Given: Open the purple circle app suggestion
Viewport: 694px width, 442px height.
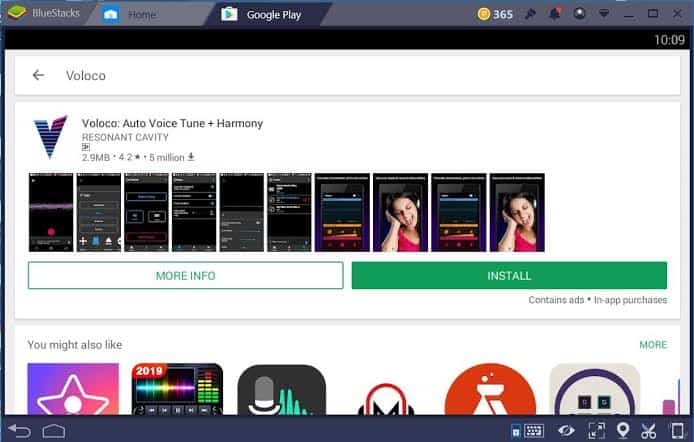Looking at the screenshot, I should pyautogui.click(x=594, y=389).
